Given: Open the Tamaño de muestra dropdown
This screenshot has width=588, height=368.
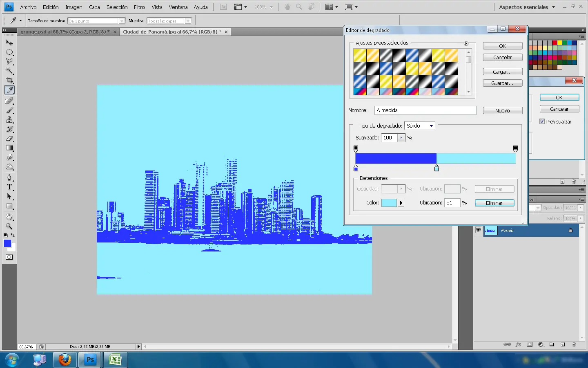Looking at the screenshot, I should 96,21.
